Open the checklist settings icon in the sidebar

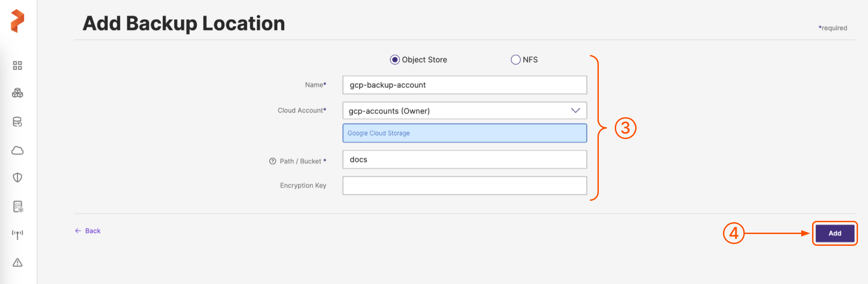[17, 207]
